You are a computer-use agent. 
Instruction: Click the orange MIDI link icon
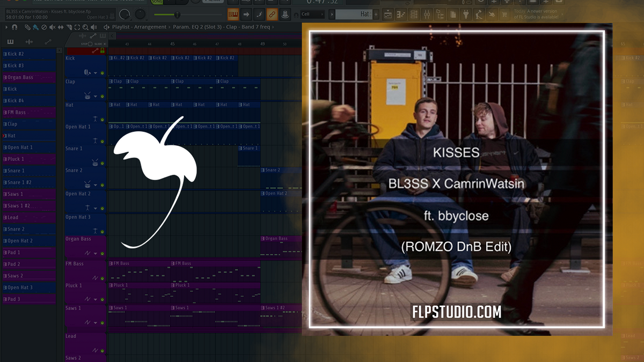point(272,14)
